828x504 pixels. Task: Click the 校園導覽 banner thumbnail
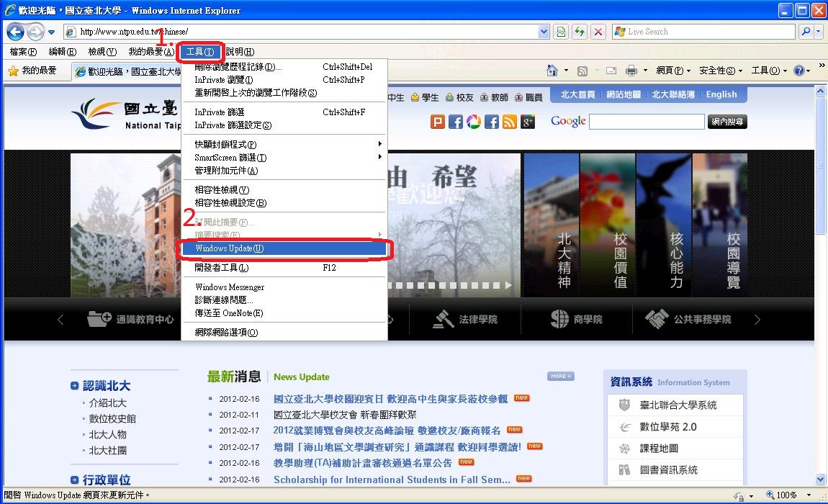(720, 225)
